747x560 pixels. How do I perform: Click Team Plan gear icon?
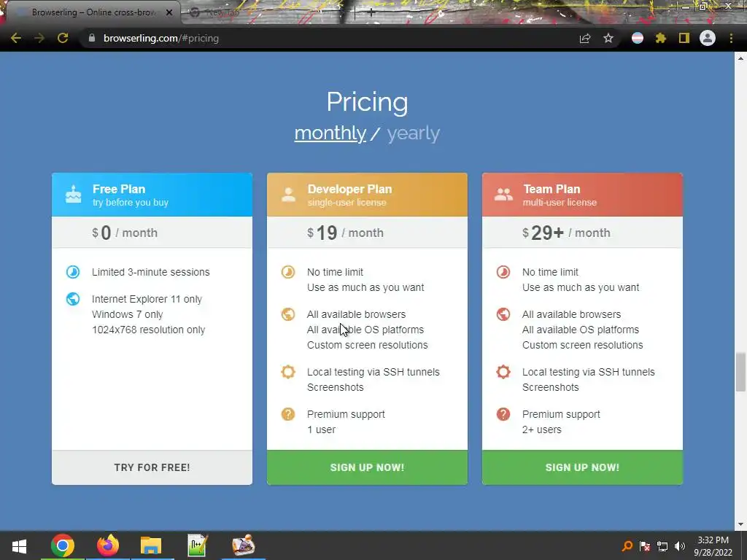[503, 372]
